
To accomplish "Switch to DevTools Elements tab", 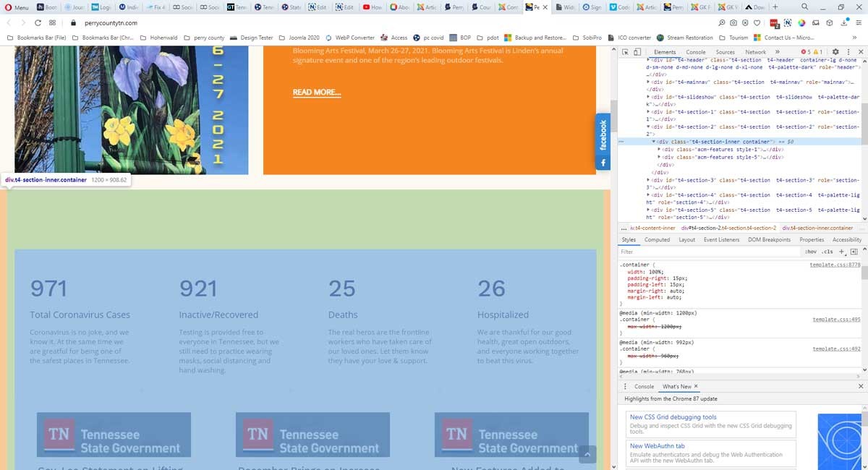I will click(x=665, y=52).
